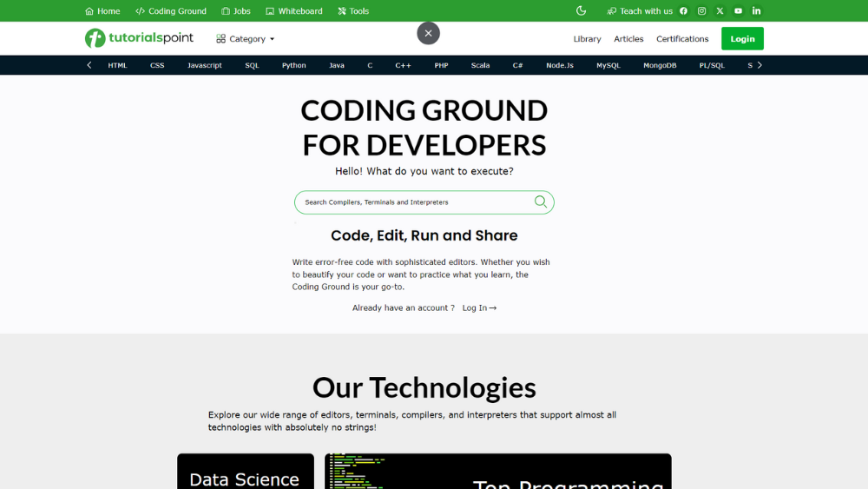The height and width of the screenshot is (489, 868).
Task: Select C in the language bar
Action: coord(370,65)
